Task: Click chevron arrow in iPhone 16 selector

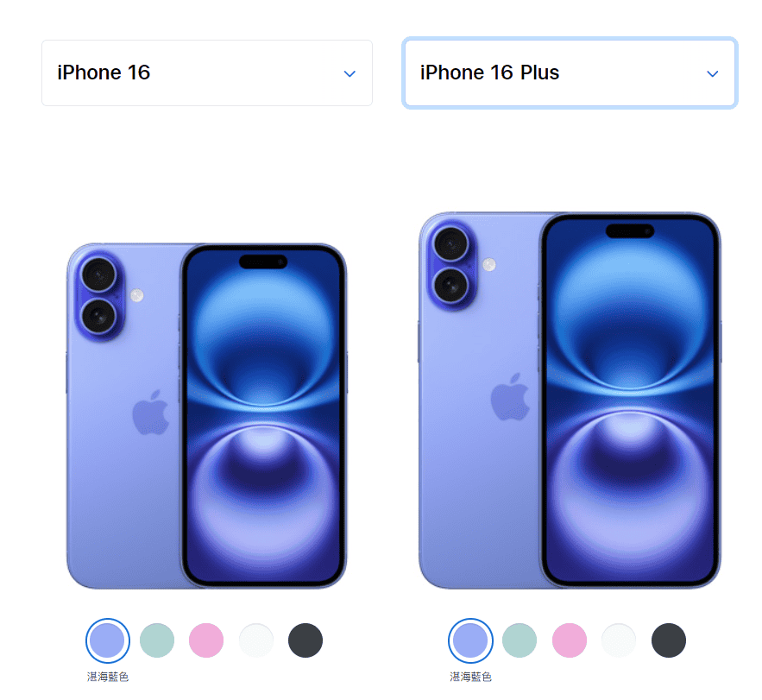Action: (350, 74)
